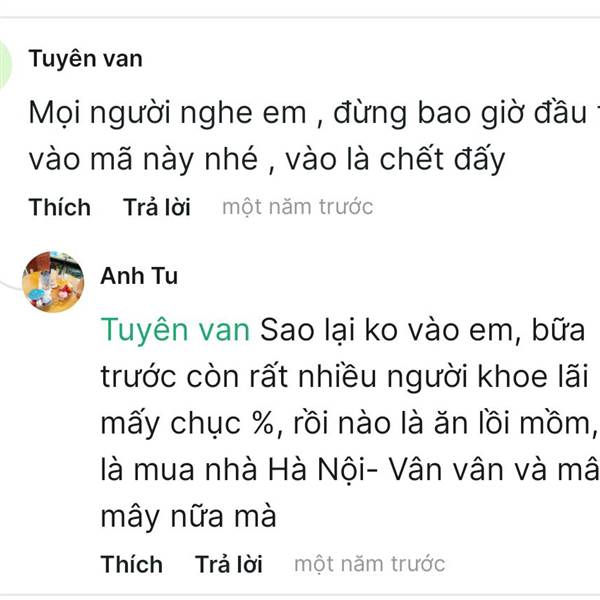The height and width of the screenshot is (600, 600).
Task: Select the phrase 'Sao lại ko vào em'
Action: 387,330
